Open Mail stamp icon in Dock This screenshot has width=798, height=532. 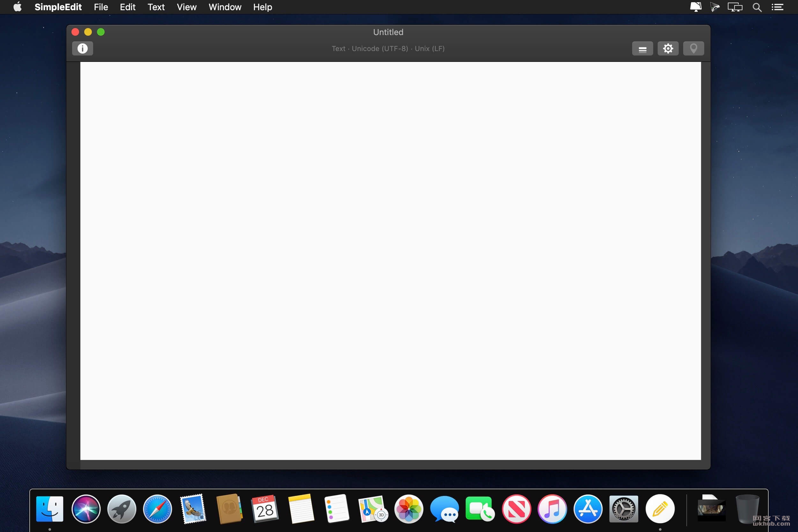(x=193, y=509)
